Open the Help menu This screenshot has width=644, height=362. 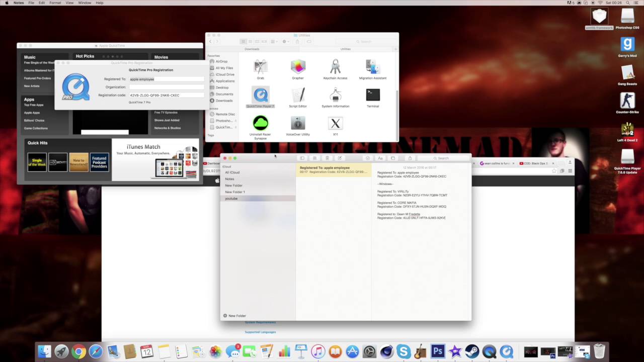[100, 3]
